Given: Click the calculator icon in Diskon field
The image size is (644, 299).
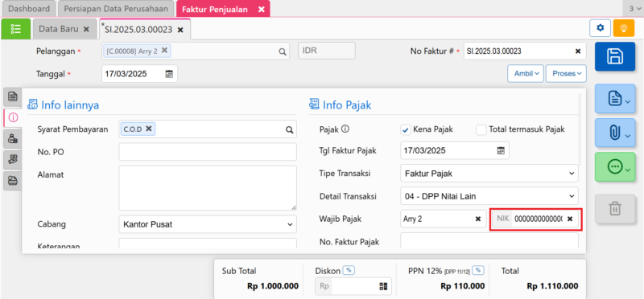Looking at the screenshot, I should click(x=383, y=286).
